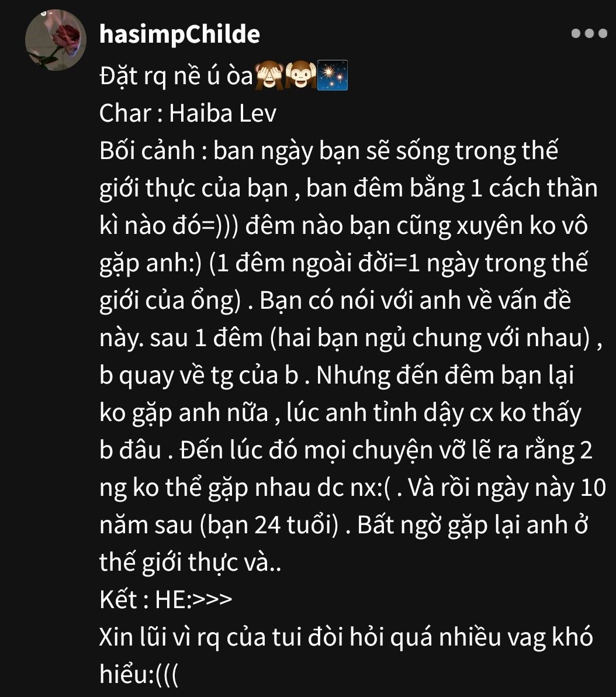Click the text 'thế giới thực và..'
This screenshot has height=697, width=616.
[x=190, y=562]
